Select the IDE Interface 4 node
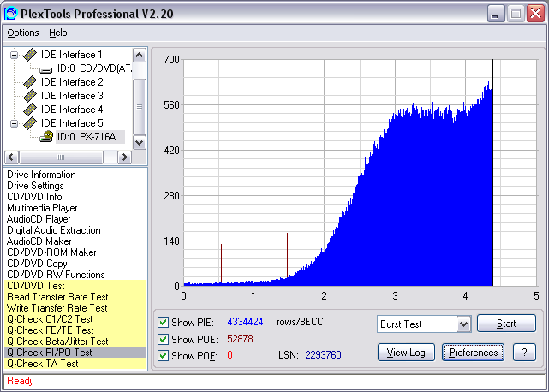The image size is (549, 392). point(72,110)
